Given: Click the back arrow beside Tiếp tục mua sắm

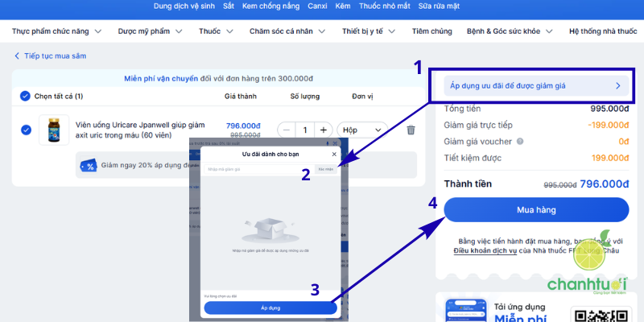Looking at the screenshot, I should (x=17, y=56).
